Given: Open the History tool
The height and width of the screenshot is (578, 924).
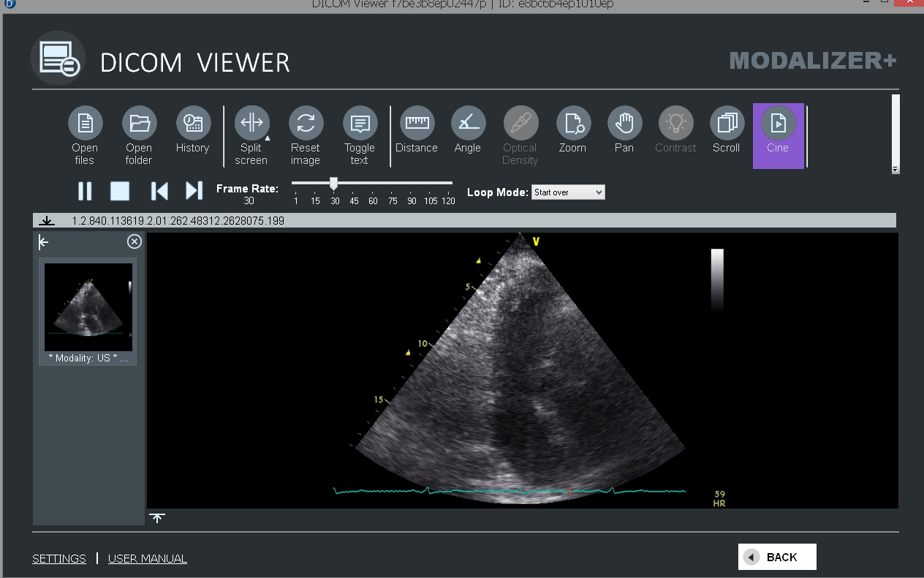Looking at the screenshot, I should point(193,124).
